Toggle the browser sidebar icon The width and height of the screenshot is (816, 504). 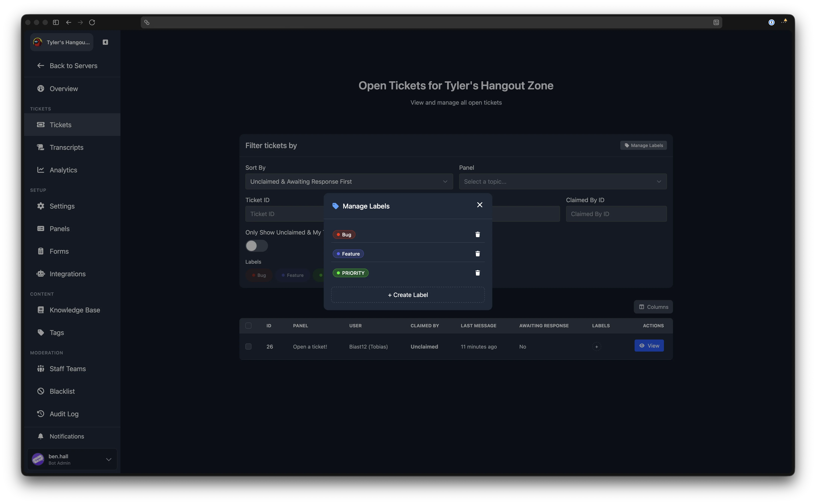[56, 22]
